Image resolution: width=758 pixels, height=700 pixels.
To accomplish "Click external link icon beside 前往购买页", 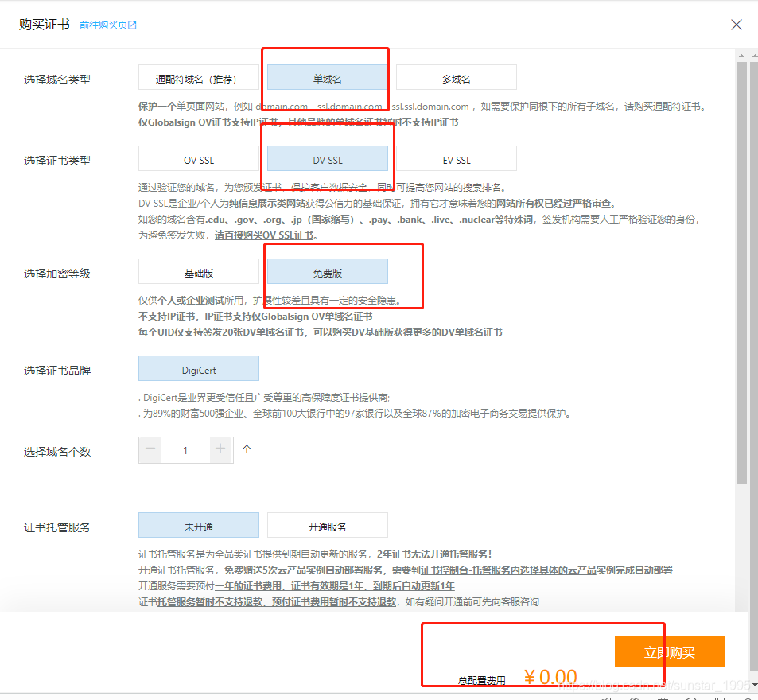I will [x=133, y=25].
